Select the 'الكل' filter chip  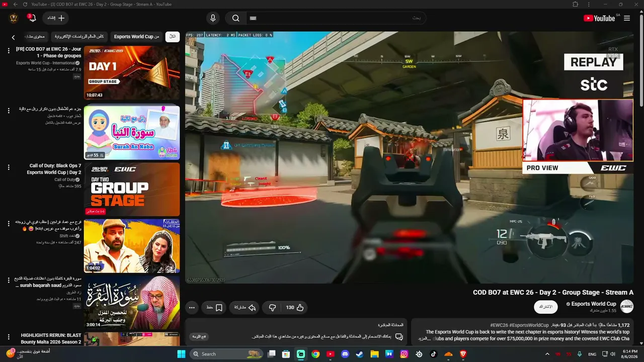point(173,37)
